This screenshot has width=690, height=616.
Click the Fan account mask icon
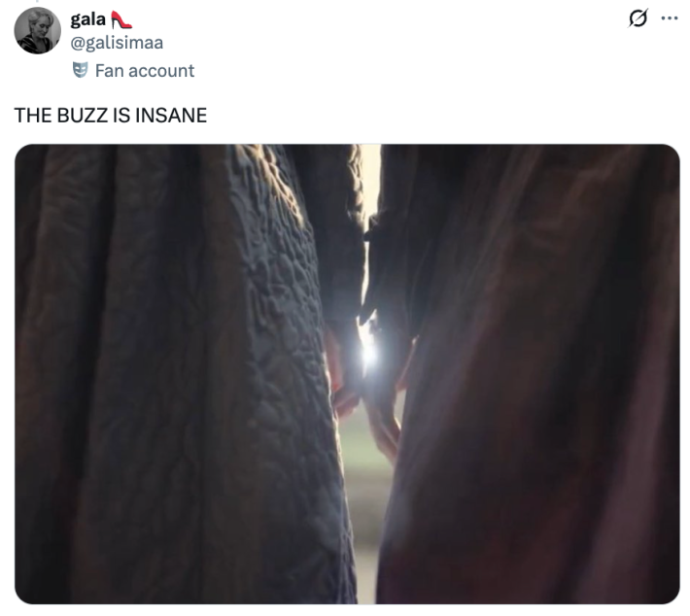80,70
